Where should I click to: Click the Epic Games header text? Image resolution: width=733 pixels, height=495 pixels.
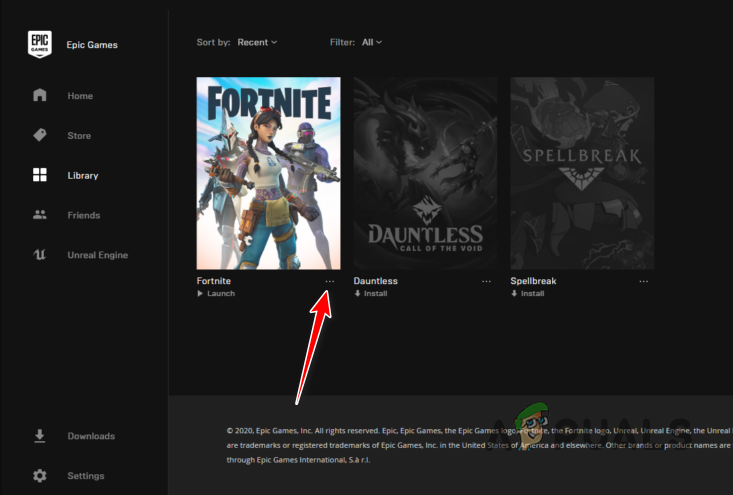[92, 44]
